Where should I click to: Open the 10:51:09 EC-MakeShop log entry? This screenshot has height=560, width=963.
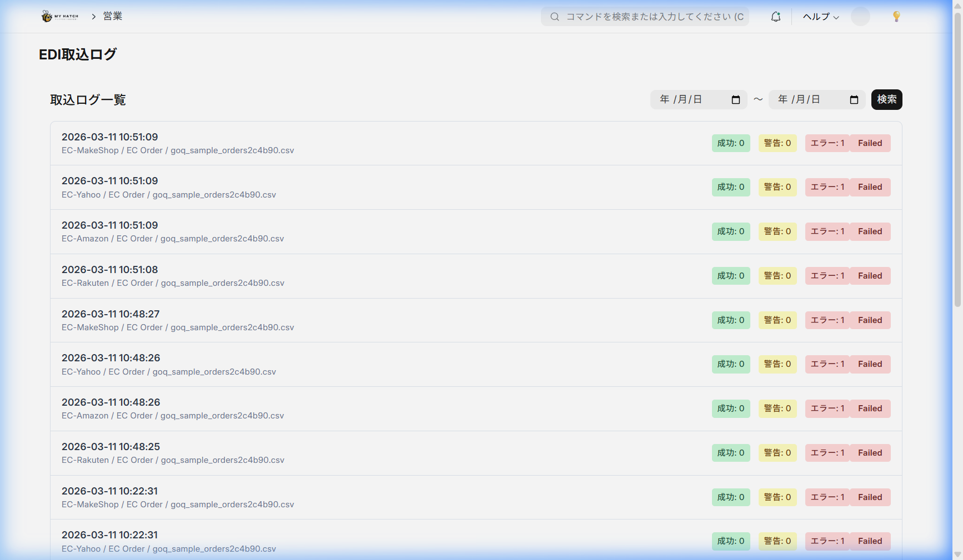[178, 143]
